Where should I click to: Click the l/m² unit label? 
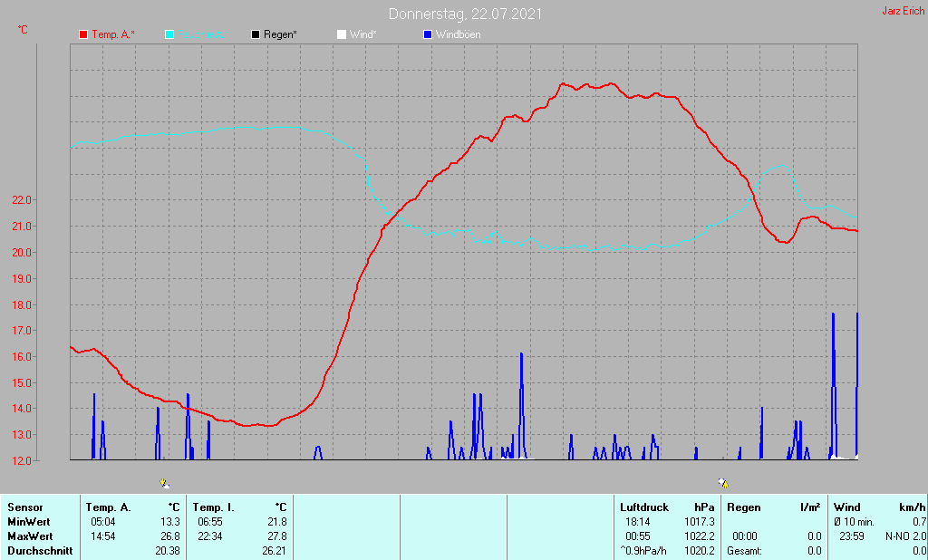coord(810,507)
